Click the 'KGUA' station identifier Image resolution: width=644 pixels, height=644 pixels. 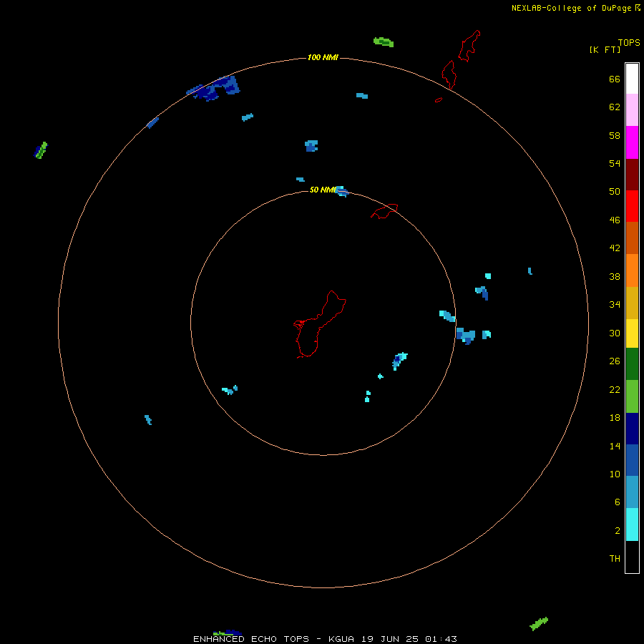tap(341, 639)
